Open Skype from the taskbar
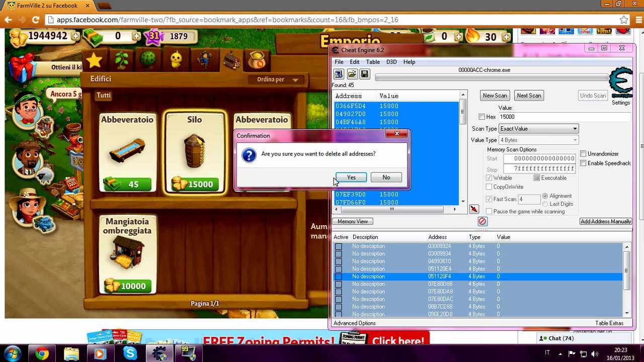The image size is (644, 362). point(130,353)
